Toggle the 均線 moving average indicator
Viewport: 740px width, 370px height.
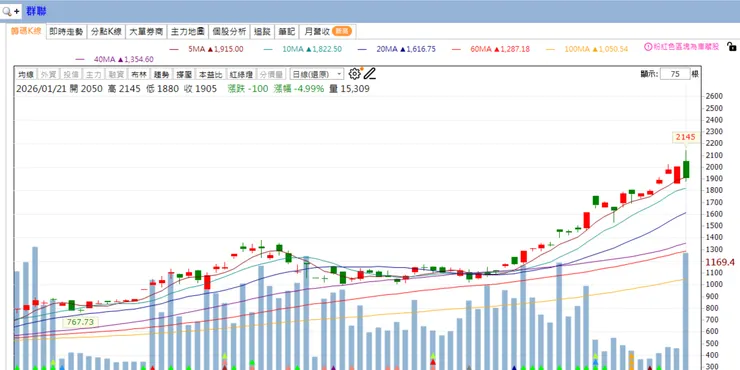click(25, 74)
